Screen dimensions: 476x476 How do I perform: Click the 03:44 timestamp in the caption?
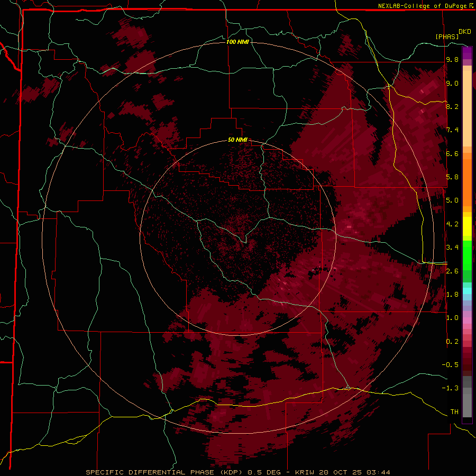point(379,472)
